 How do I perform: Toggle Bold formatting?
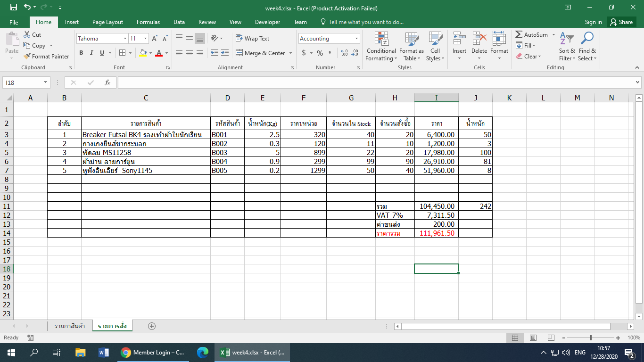click(81, 53)
